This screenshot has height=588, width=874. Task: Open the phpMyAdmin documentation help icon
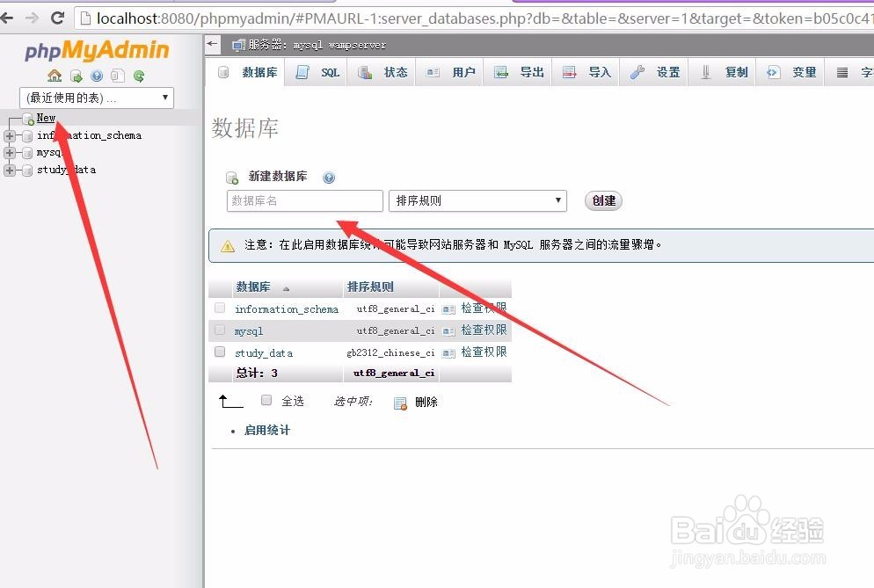[x=97, y=76]
